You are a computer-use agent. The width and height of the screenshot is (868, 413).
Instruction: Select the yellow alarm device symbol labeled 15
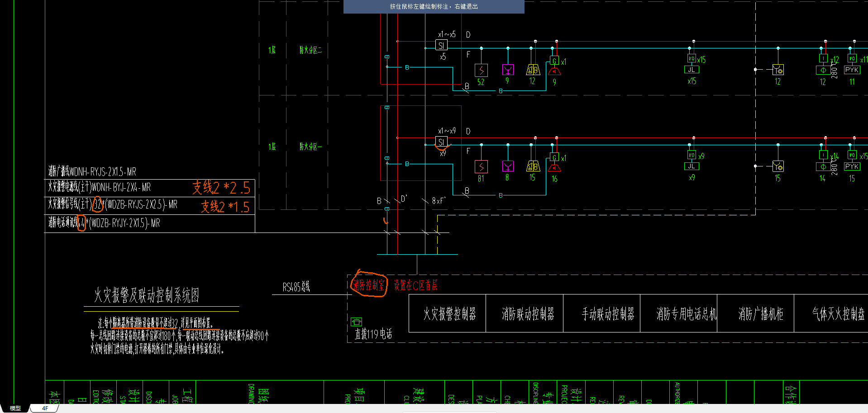pos(533,166)
